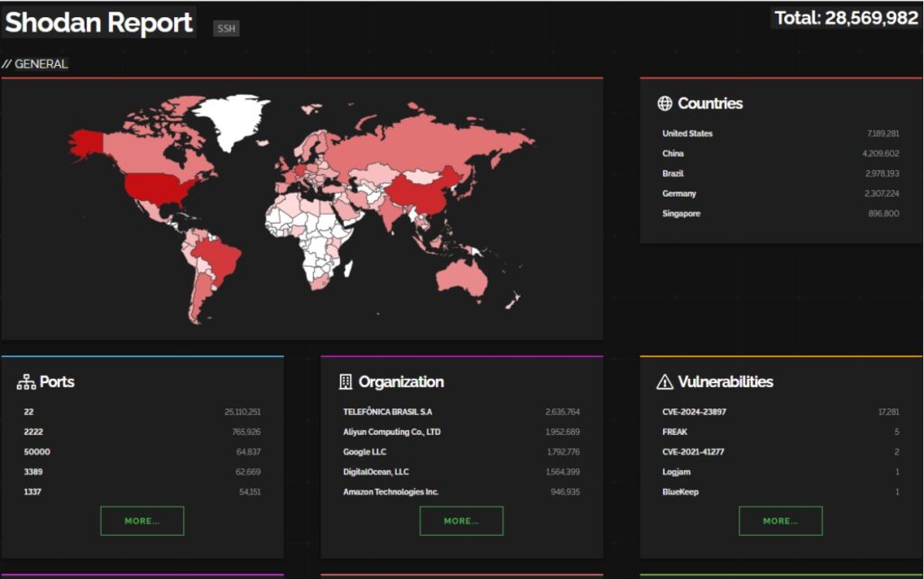Viewport: 924px width, 579px height.
Task: Click the // GENERAL section label
Action: pos(35,64)
